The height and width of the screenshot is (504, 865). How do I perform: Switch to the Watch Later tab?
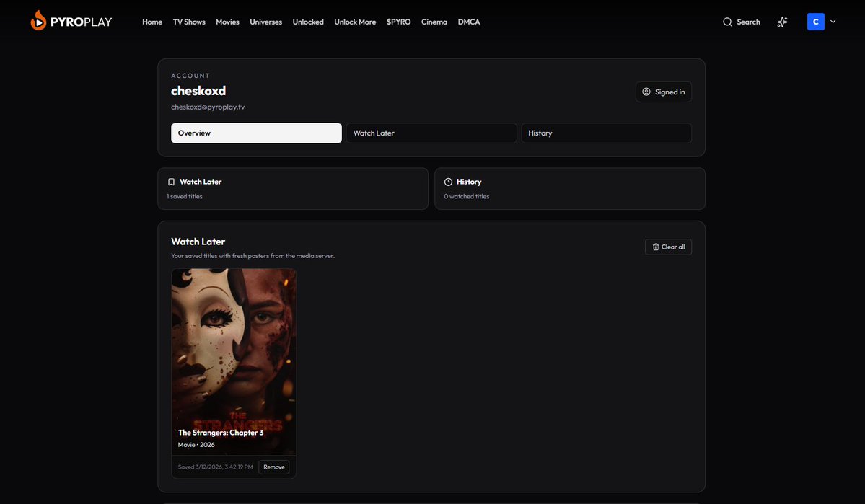coord(431,133)
